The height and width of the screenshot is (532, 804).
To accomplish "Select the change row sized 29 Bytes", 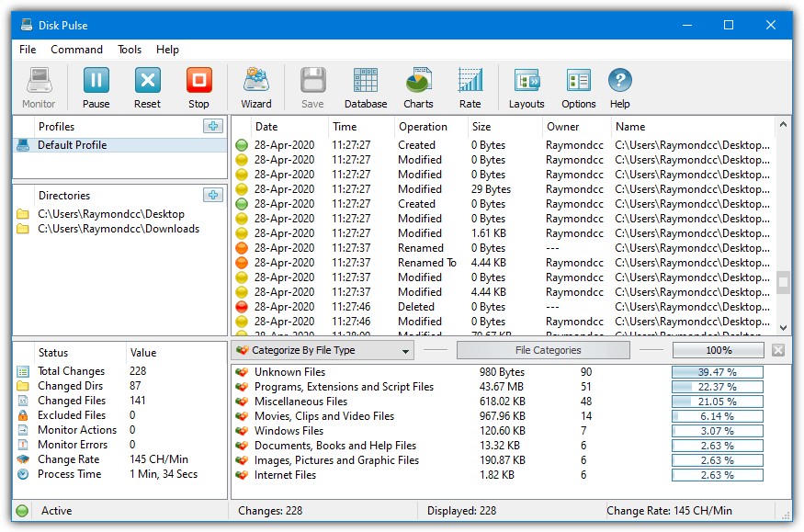I will tap(504, 189).
